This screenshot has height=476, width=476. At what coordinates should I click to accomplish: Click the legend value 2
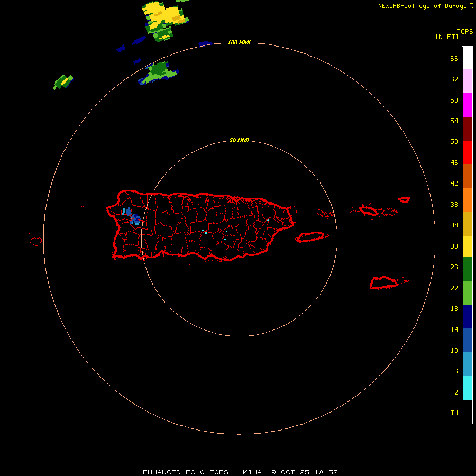pos(456,392)
